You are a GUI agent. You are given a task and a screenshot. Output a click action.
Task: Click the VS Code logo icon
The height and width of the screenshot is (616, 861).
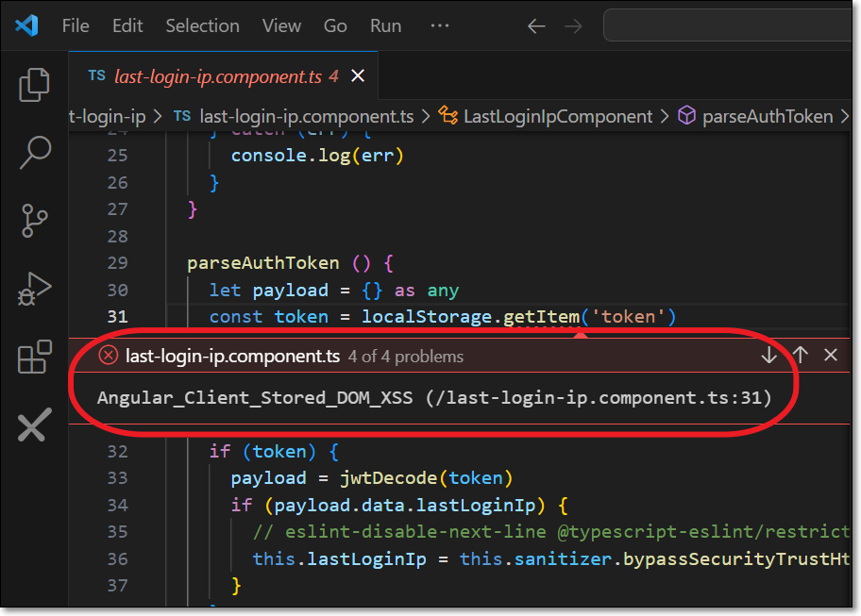[26, 25]
